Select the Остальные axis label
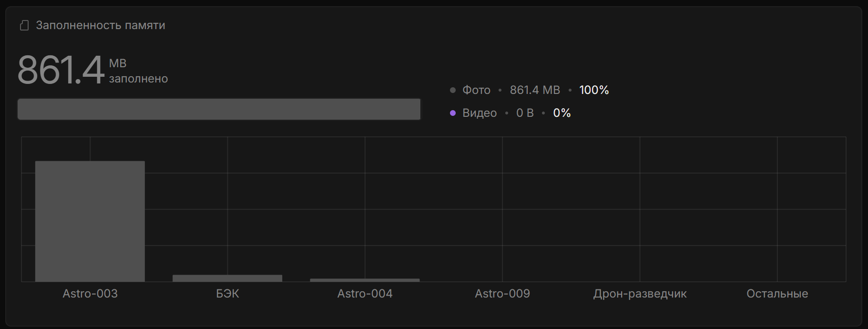 click(777, 294)
